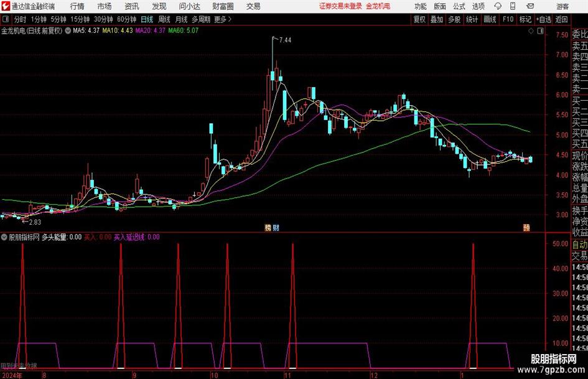
Task: Click 证券交易未登录 login status link
Action: (340, 6)
